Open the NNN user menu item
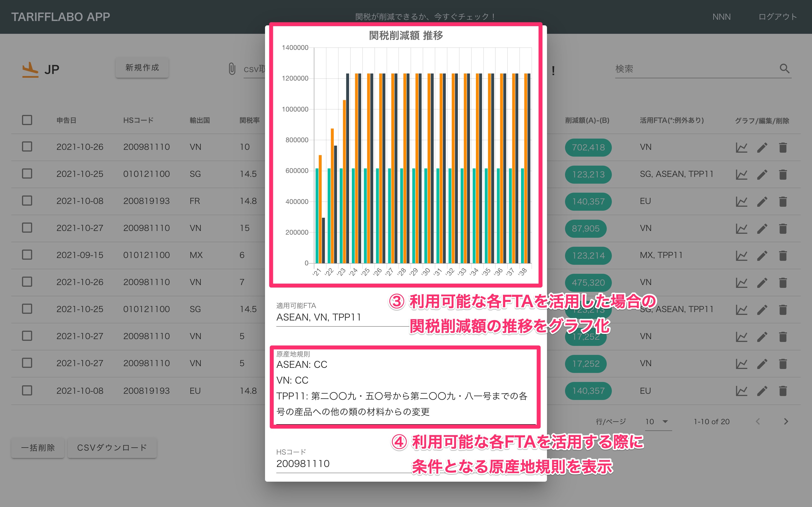 click(721, 17)
